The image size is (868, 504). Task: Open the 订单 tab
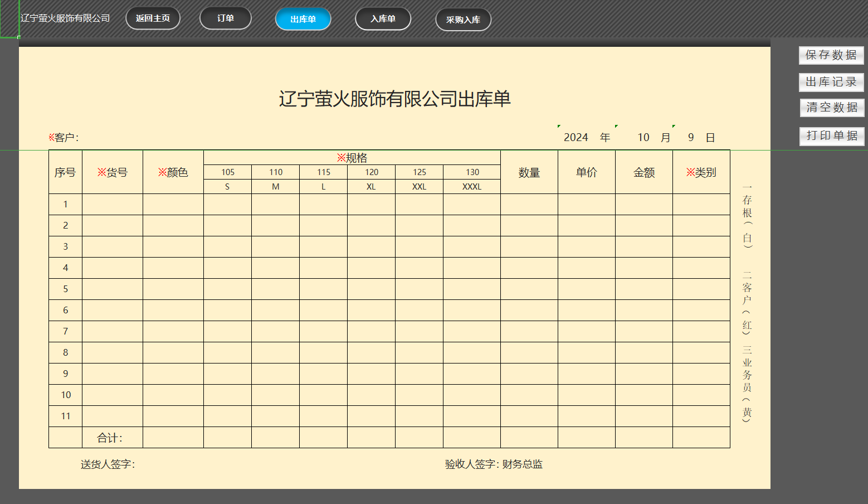point(226,18)
